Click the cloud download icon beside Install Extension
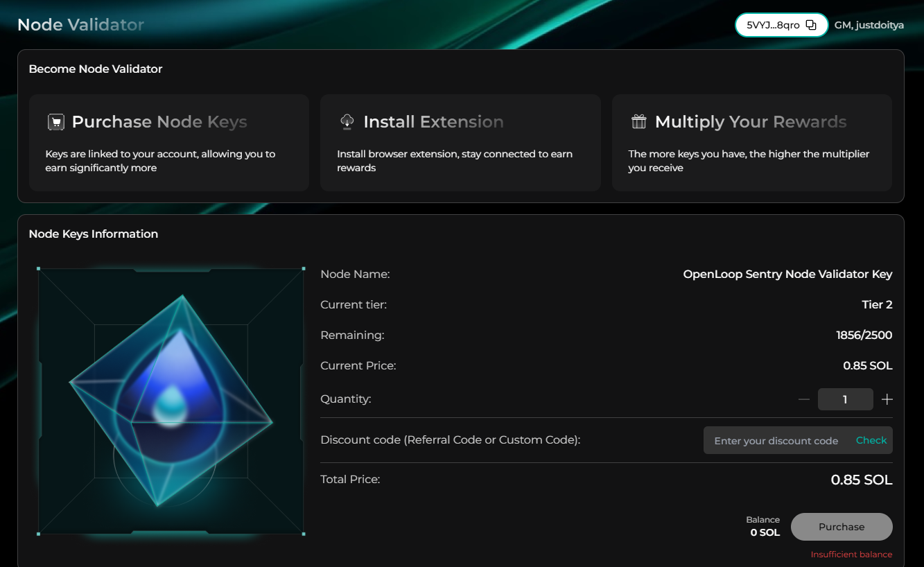 pyautogui.click(x=347, y=122)
